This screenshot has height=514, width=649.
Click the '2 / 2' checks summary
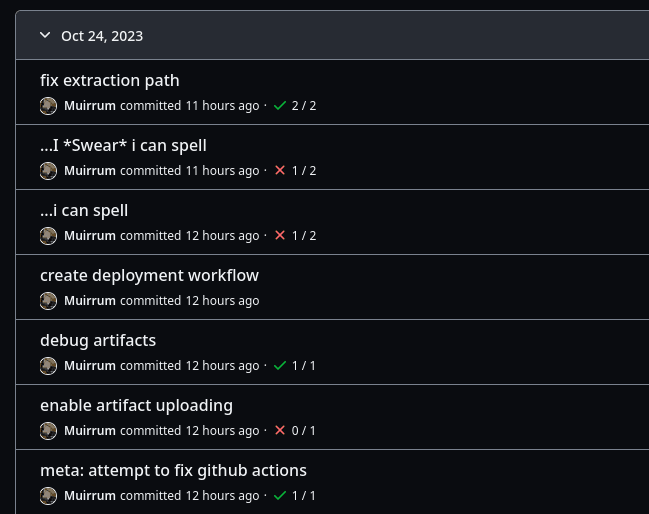(x=304, y=105)
